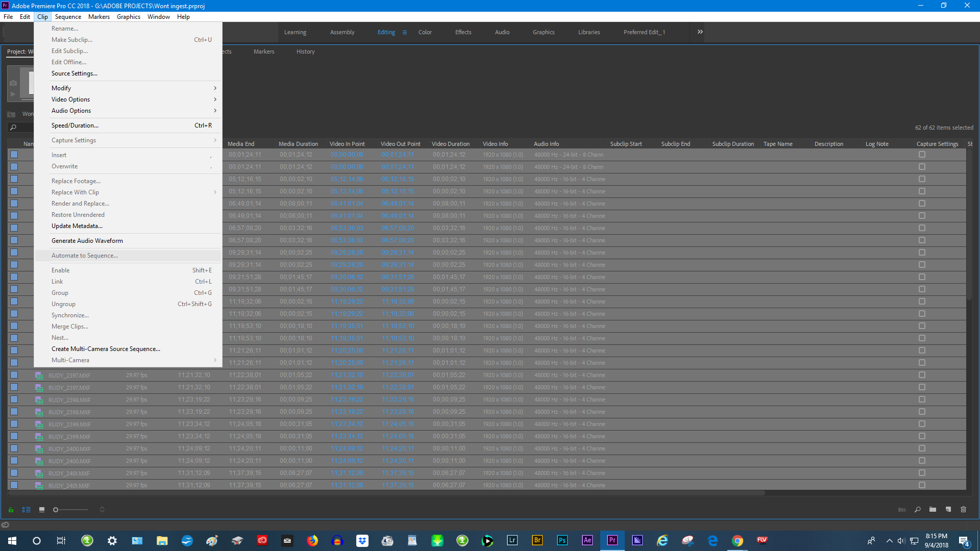Open Google Chrome from taskbar
980x551 pixels.
[x=738, y=540]
